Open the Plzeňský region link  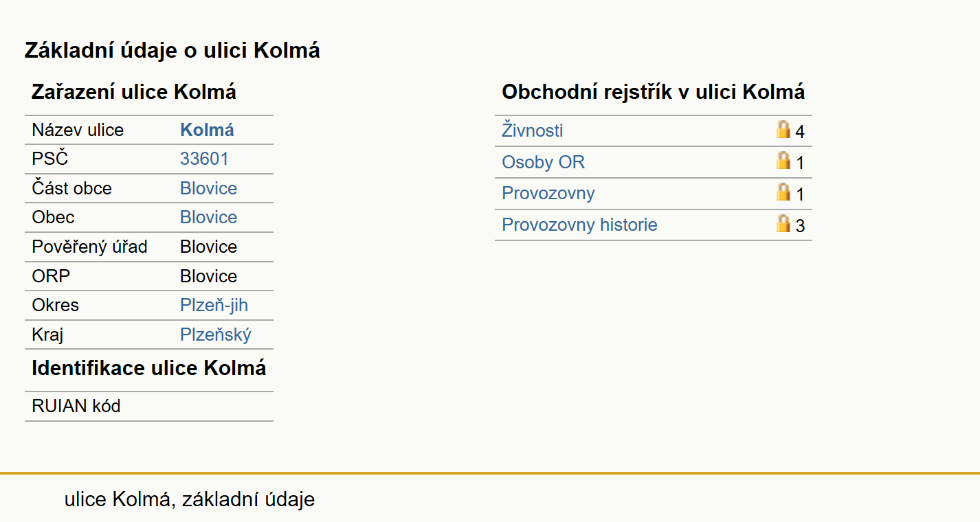(x=216, y=334)
